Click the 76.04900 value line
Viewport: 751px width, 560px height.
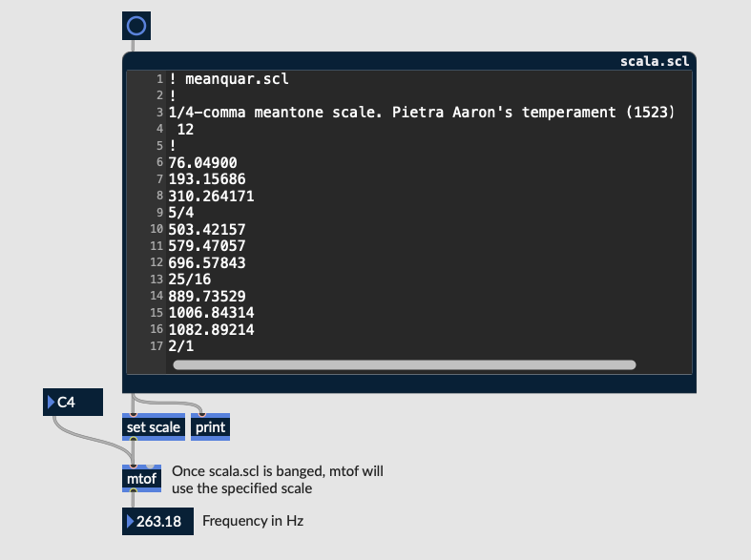pos(202,163)
